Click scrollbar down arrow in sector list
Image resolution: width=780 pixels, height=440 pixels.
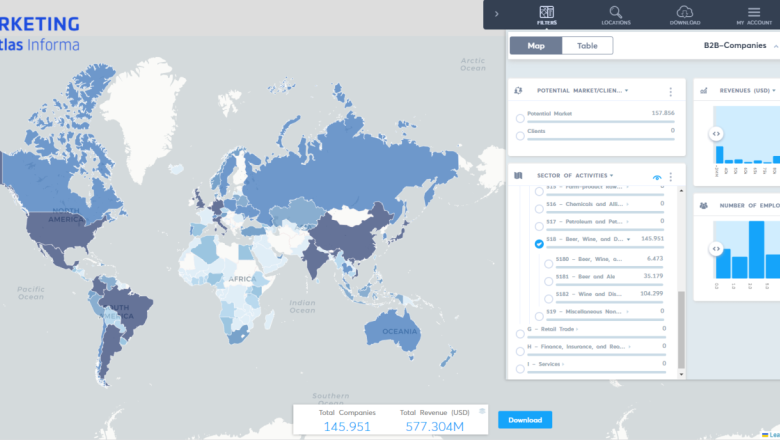pos(682,373)
